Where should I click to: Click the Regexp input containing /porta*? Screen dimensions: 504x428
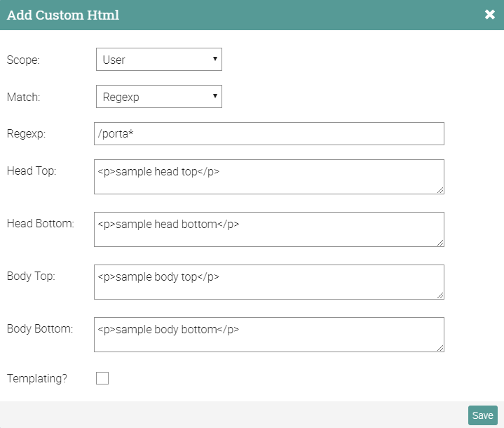pos(268,133)
